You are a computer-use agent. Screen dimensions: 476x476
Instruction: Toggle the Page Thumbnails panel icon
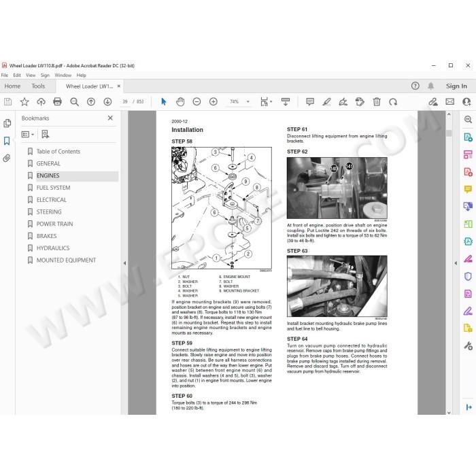tap(7, 123)
